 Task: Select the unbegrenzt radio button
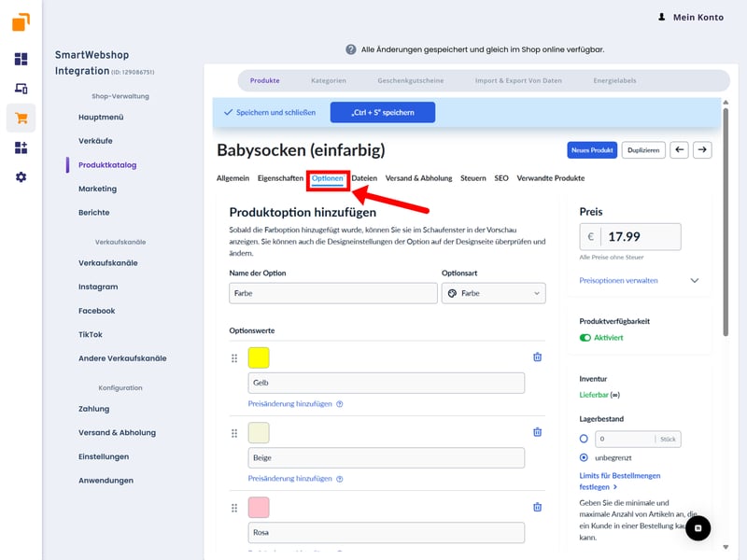tap(584, 457)
